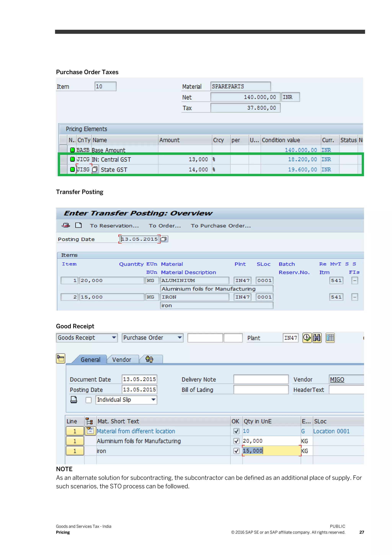This screenshot has width=392, height=555.
Task: Click the Mat. Short Text column header
Action: click(163, 421)
